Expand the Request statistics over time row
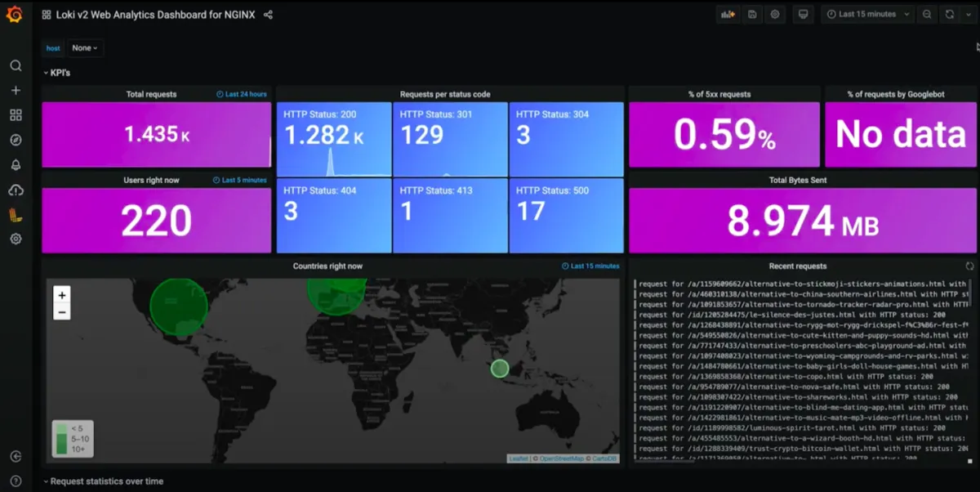Viewport: 980px width, 492px height. pos(103,481)
